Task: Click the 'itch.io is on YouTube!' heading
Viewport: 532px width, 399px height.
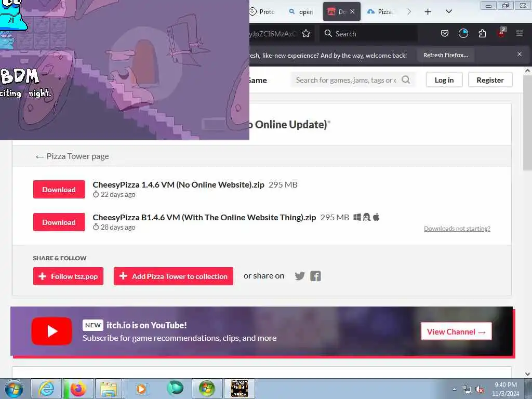Action: tap(147, 325)
